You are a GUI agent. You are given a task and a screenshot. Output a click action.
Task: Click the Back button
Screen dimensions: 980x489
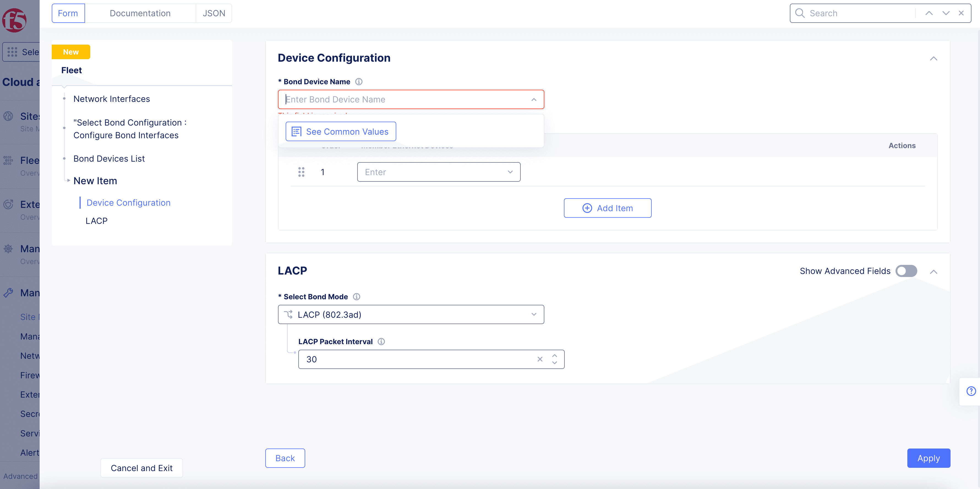285,458
